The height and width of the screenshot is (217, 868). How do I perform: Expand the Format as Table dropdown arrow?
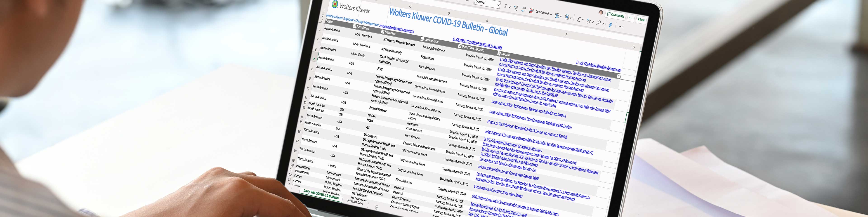(561, 16)
